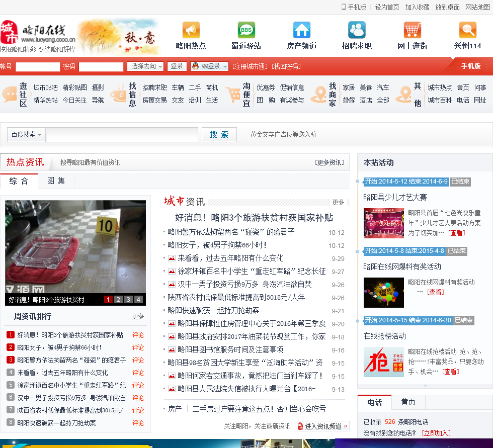Open 美食 in 找商家 menu
This screenshot has height=448, width=493.
[x=366, y=87]
